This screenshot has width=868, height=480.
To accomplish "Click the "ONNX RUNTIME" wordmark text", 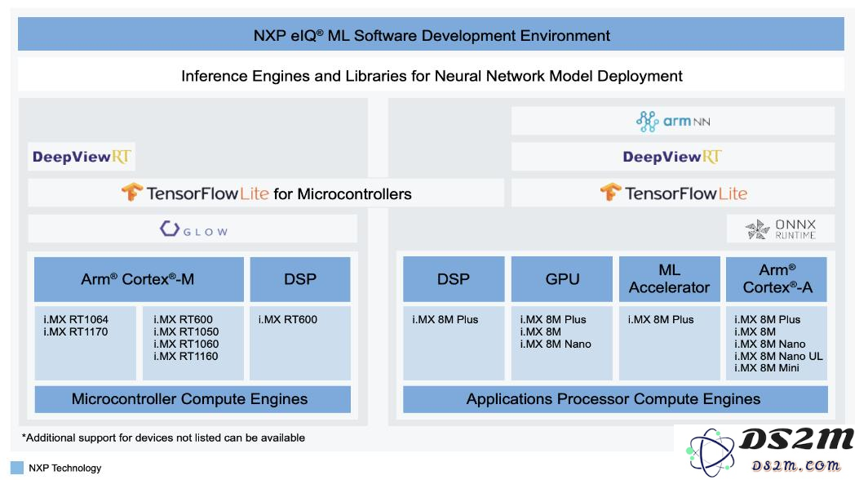I will click(795, 229).
